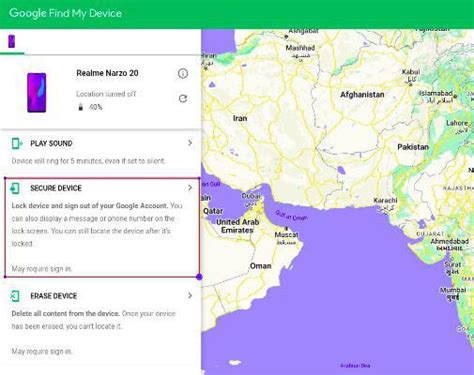Image resolution: width=474 pixels, height=375 pixels.
Task: Click the Afghanistan label on the map
Action: tap(362, 95)
